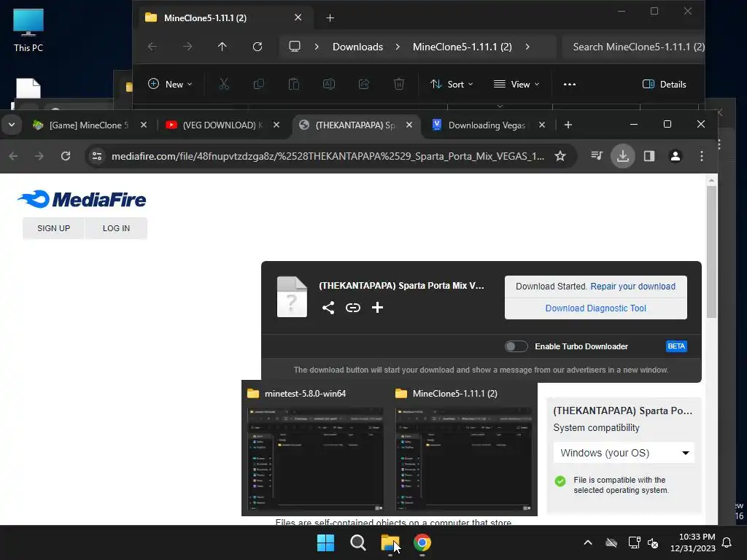Open This PC desktop icon
Screen dimensions: 747x560
(x=28, y=31)
